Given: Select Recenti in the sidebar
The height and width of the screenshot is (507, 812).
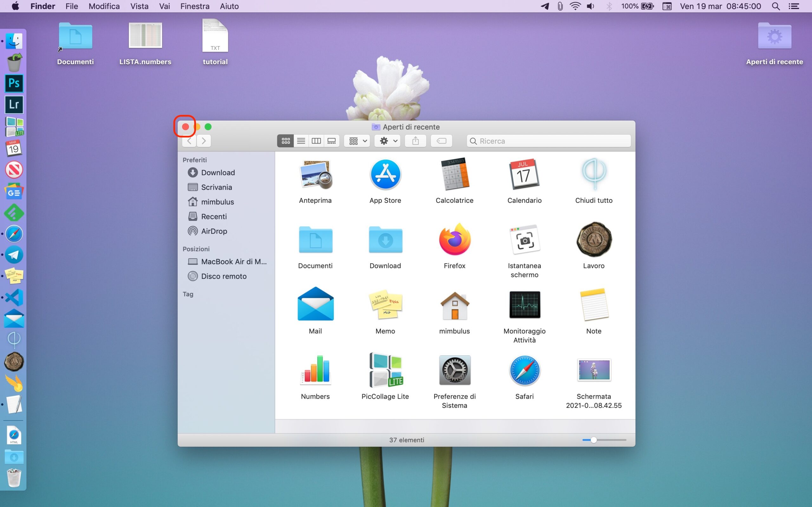Looking at the screenshot, I should coord(213,216).
